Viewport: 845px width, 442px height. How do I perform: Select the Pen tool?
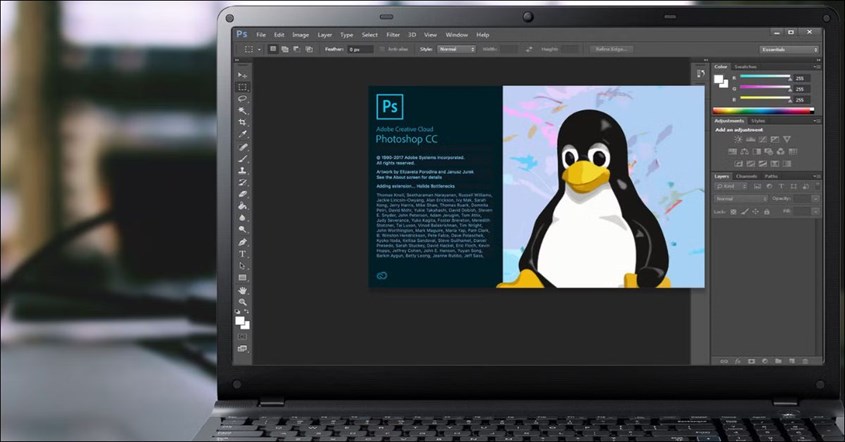point(243,242)
